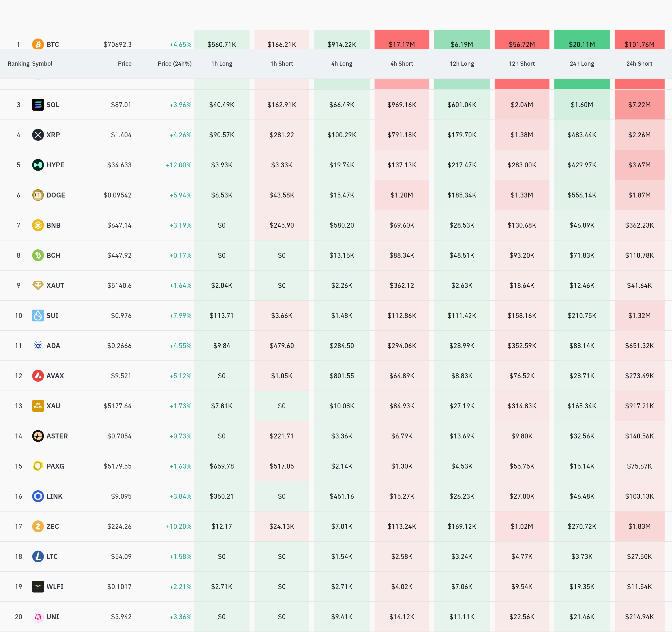672x632 pixels.
Task: Sort by the 24h Short column header
Action: tap(639, 63)
